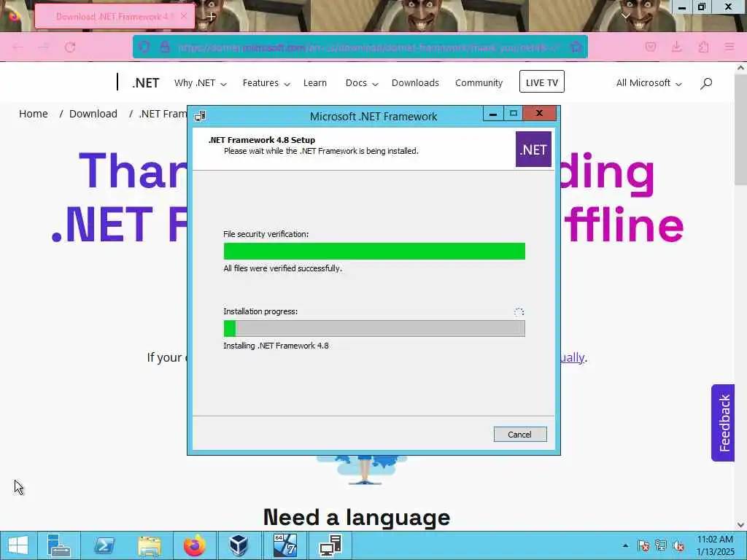The image size is (747, 560).
Task: Expand the All Microsoft menu
Action: coord(649,83)
